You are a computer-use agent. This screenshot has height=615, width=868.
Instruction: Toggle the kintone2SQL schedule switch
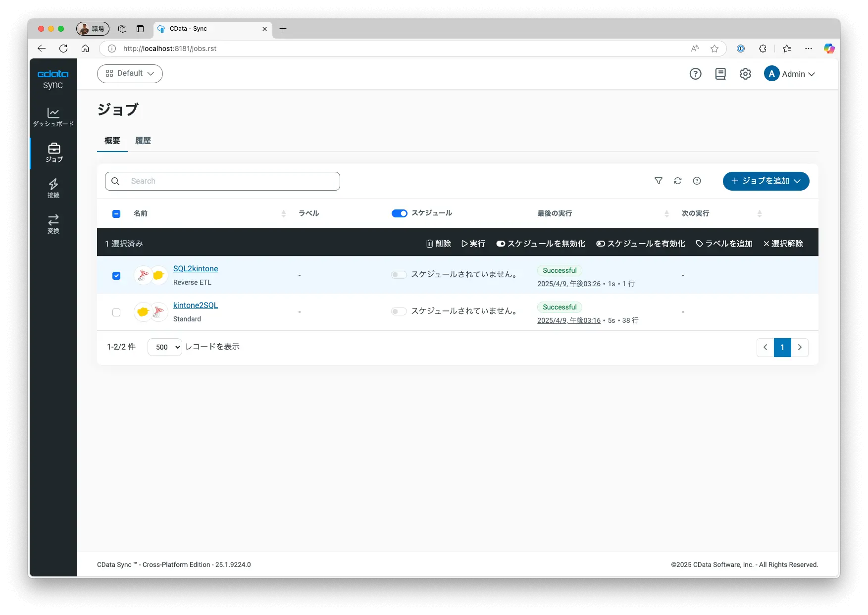[x=399, y=311]
